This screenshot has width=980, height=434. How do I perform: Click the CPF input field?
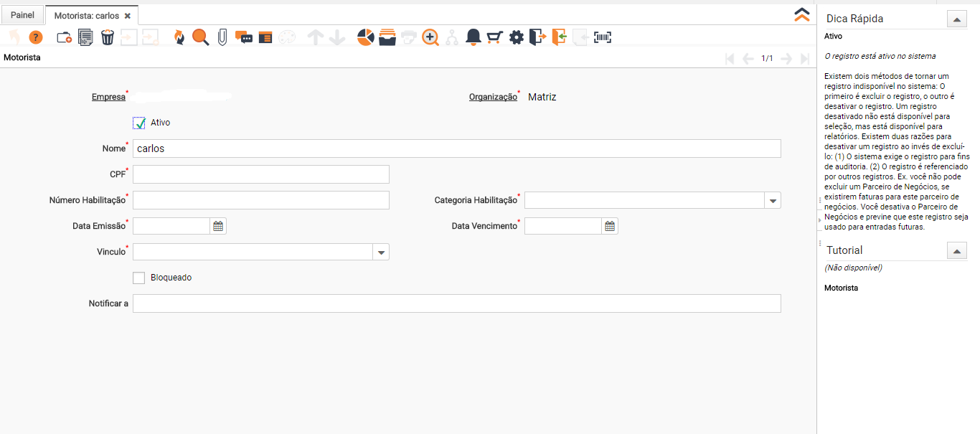point(261,174)
